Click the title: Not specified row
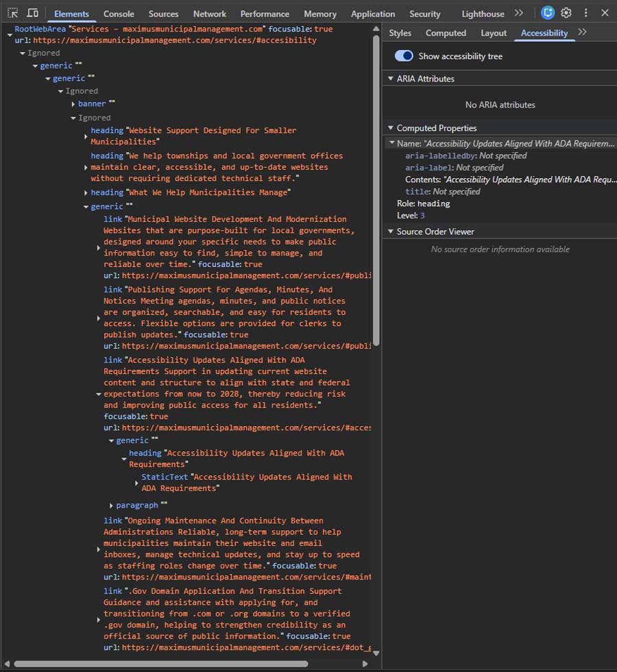Screen dimensions: 617x672 pos(442,192)
